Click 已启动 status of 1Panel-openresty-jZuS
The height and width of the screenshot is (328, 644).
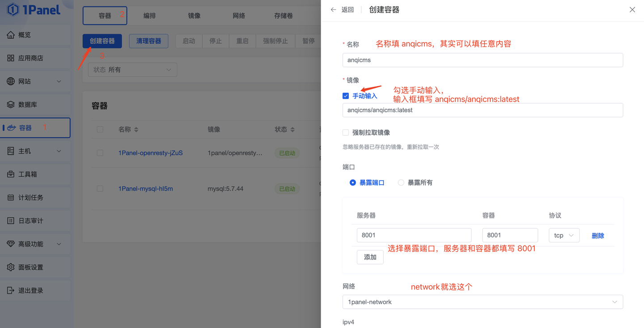pyautogui.click(x=287, y=153)
